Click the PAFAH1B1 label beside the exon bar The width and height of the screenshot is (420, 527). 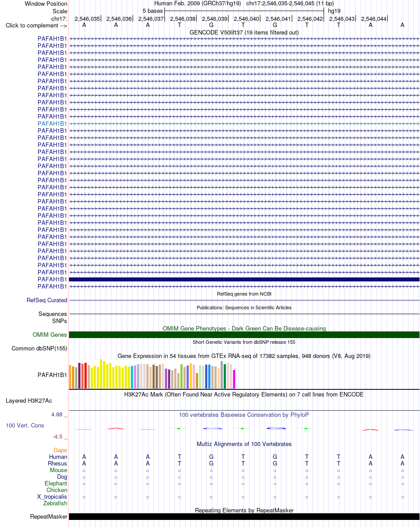coord(52,279)
